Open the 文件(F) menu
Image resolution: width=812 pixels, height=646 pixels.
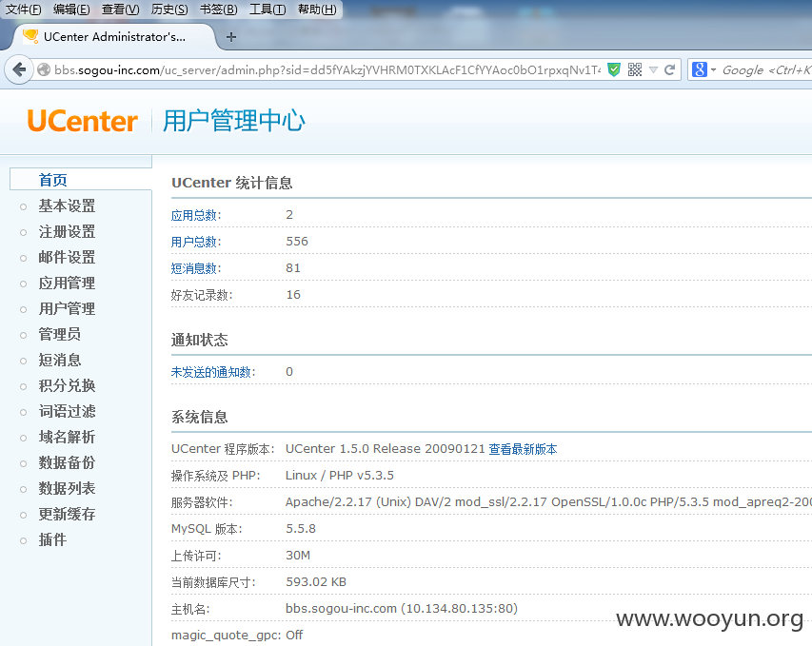23,10
